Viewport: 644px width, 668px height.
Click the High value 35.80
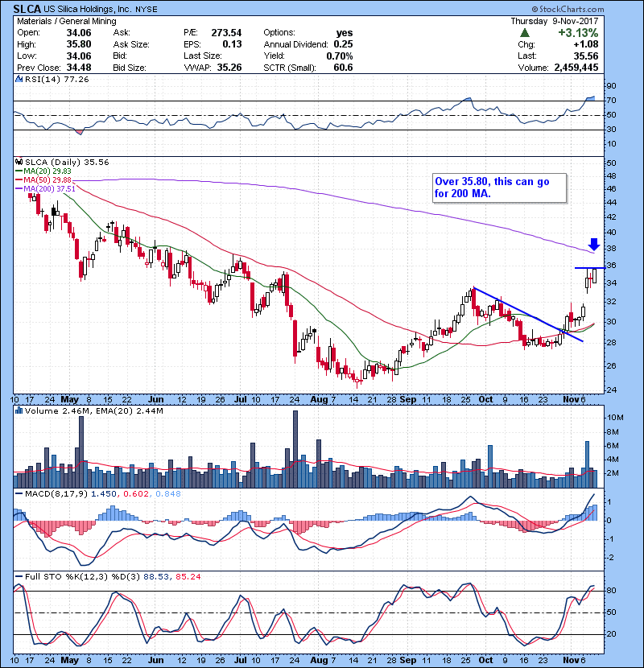point(79,44)
